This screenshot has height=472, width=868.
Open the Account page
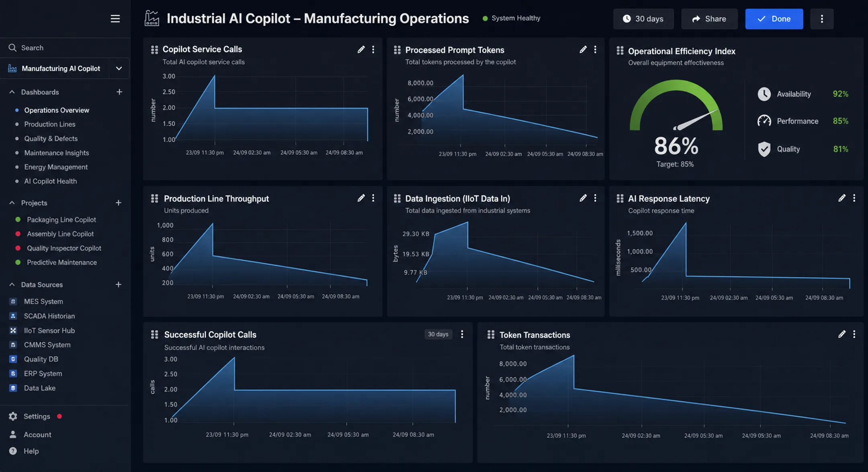37,435
